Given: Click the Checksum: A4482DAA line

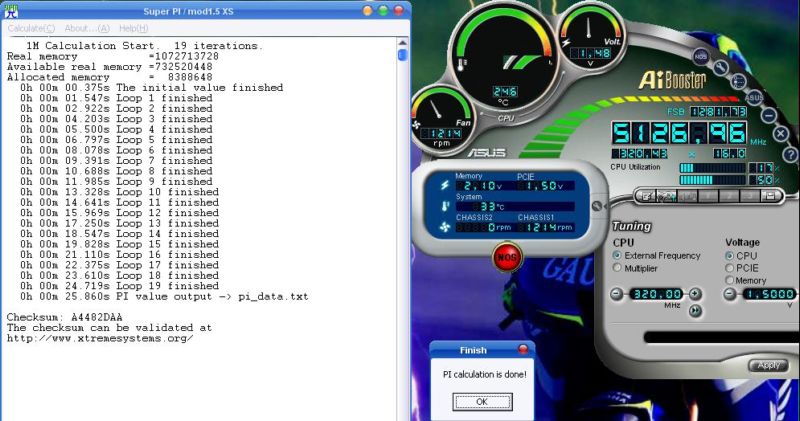Looking at the screenshot, I should click(x=65, y=317).
